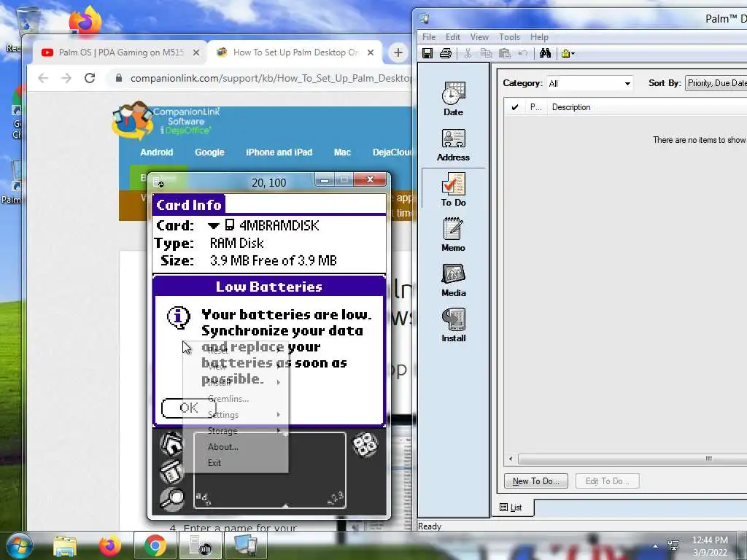Open File Explorer from taskbar

point(65,545)
